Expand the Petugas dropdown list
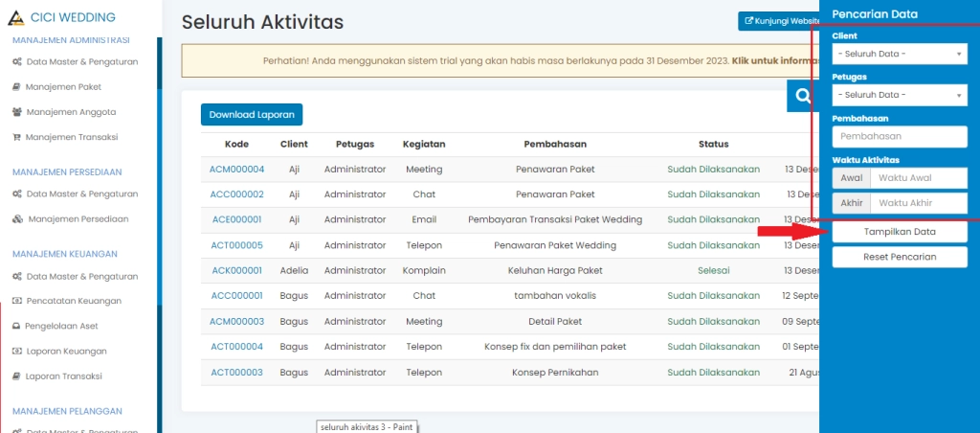 coord(899,95)
